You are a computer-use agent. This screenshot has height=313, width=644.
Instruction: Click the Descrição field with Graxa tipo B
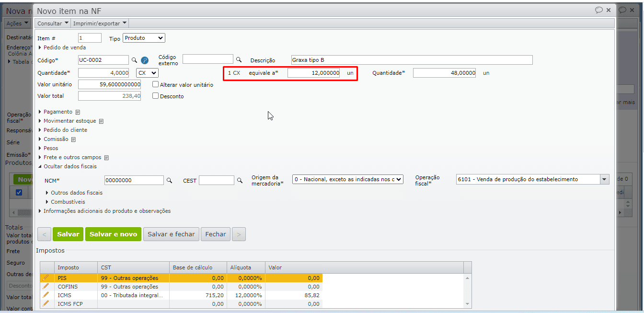coord(412,60)
